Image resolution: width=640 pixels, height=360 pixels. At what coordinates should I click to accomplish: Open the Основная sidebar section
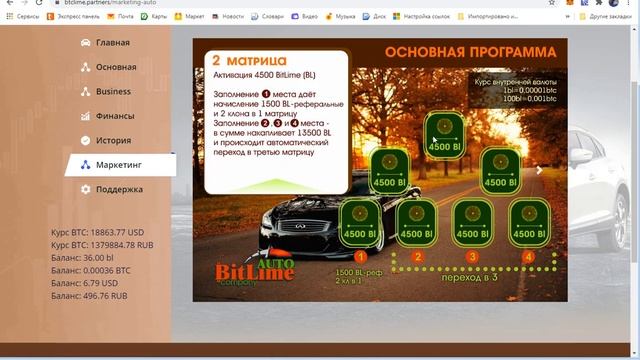pos(116,67)
